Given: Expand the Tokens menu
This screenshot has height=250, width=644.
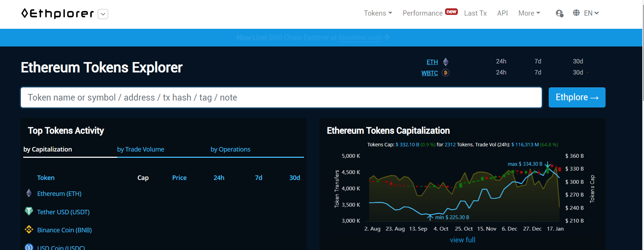Looking at the screenshot, I should [x=378, y=13].
